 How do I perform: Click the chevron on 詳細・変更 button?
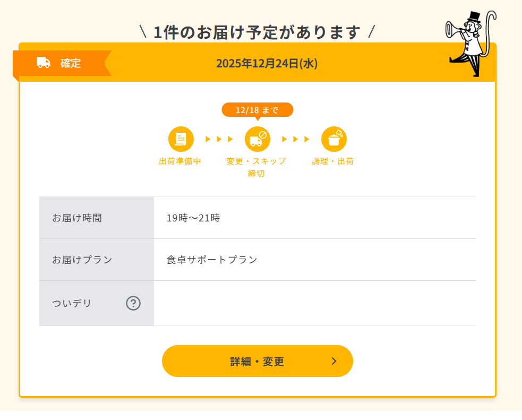[333, 361]
